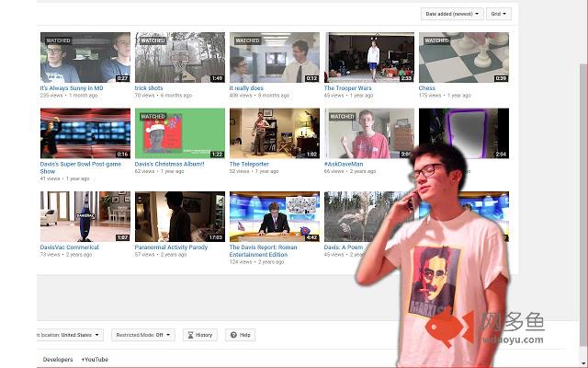
Task: Open the Paranormal Activity Parody thumbnail
Action: tap(180, 217)
